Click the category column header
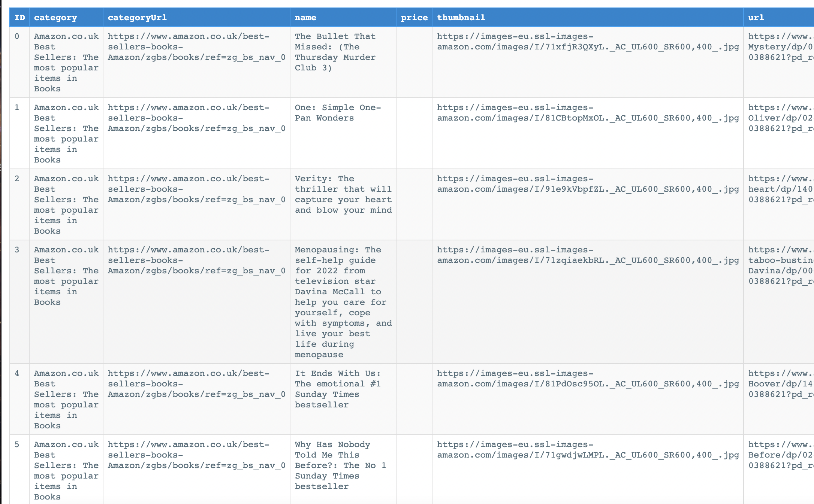The image size is (814, 504). (66, 18)
